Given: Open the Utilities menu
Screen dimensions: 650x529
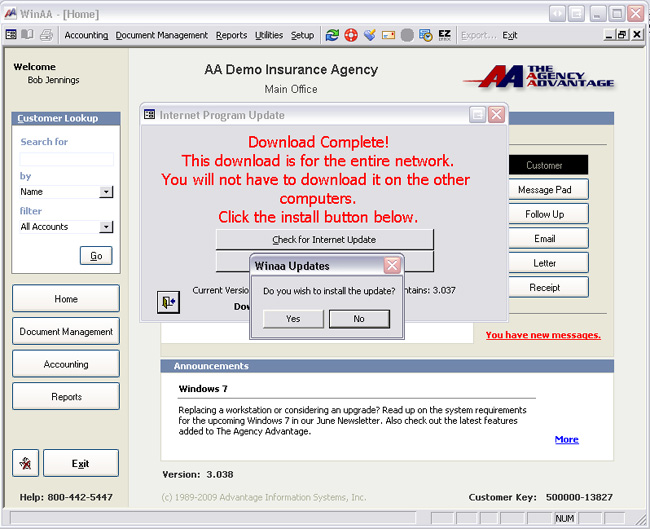Looking at the screenshot, I should click(269, 35).
